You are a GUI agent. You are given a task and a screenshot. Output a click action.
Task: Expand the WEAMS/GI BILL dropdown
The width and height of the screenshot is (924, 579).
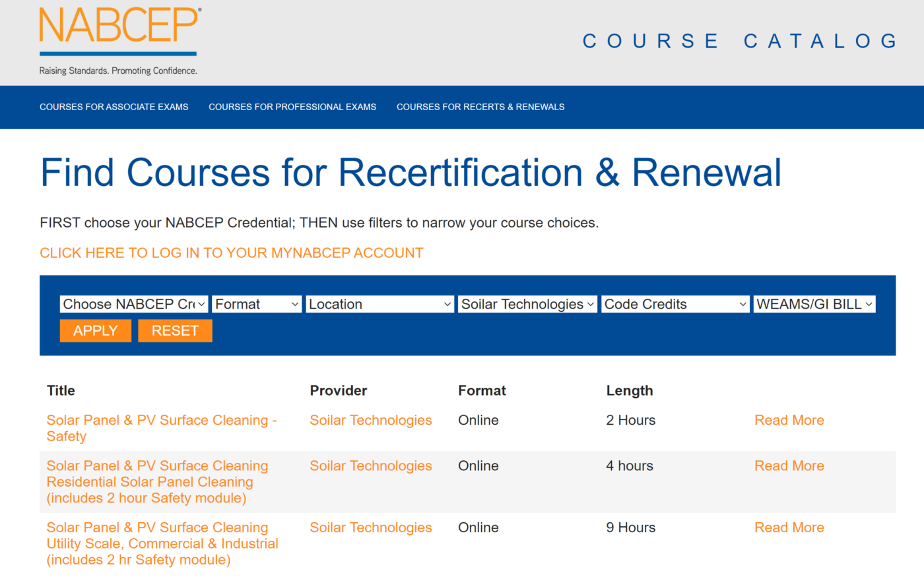coord(814,304)
